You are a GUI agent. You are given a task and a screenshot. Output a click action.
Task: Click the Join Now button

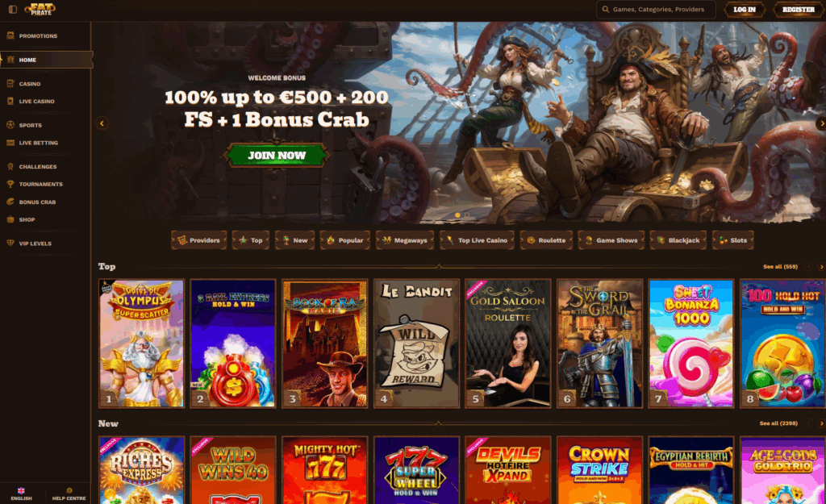coord(277,156)
